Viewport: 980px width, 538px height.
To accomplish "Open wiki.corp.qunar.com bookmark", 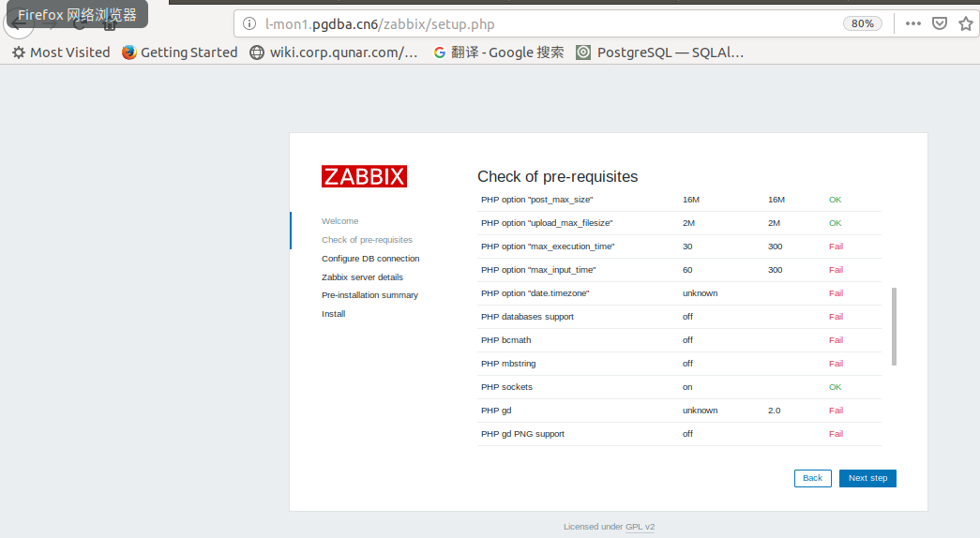I will [x=334, y=52].
